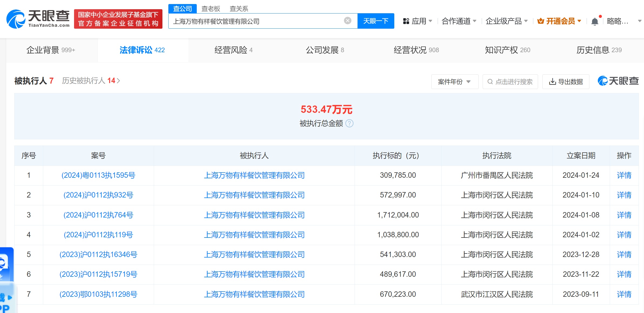
Task: Open the notification bell
Action: 595,21
